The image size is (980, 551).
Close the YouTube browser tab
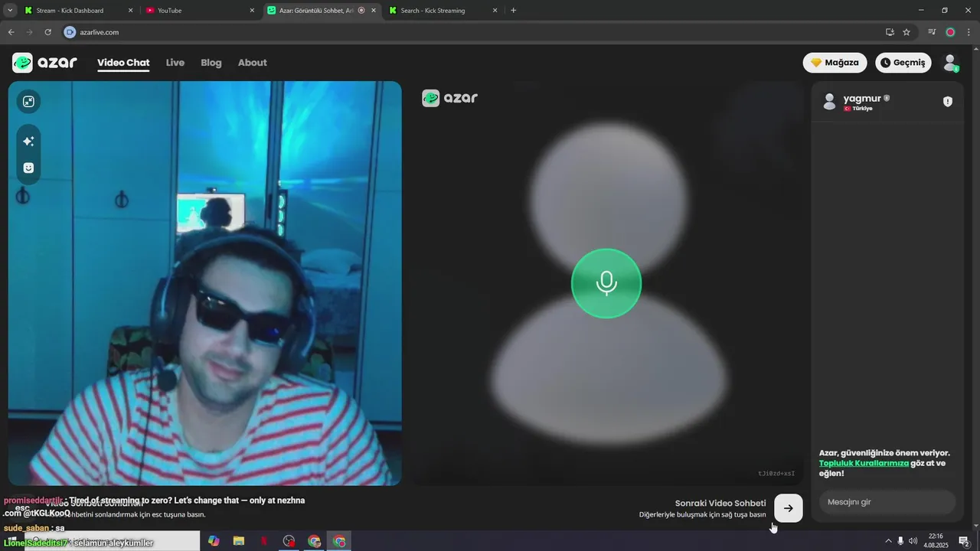(x=253, y=11)
